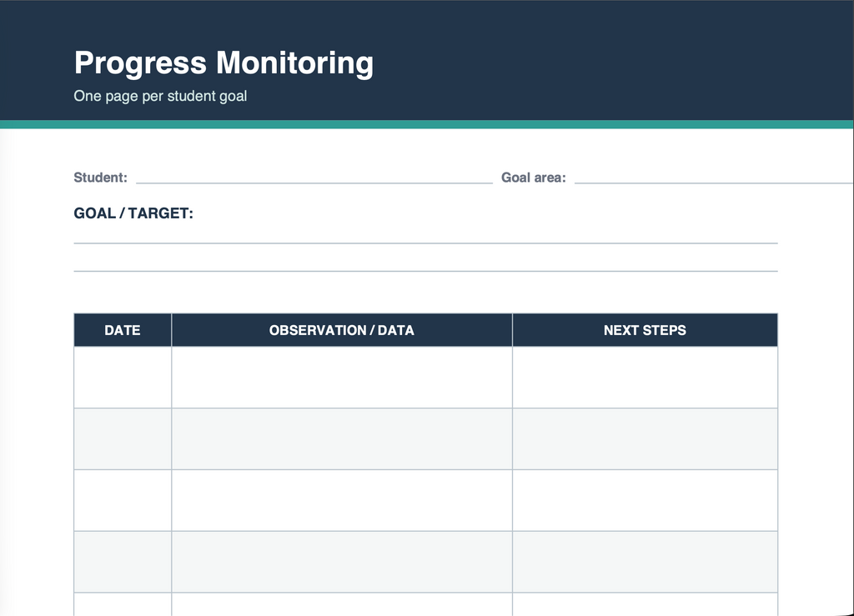This screenshot has width=854, height=616.
Task: Select first row Next Steps cell
Action: [x=645, y=377]
